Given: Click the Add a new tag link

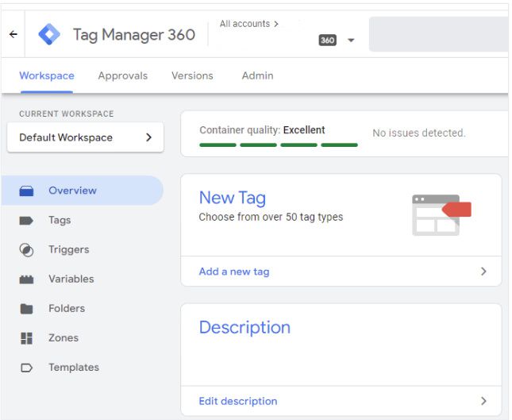Looking at the screenshot, I should [x=234, y=272].
